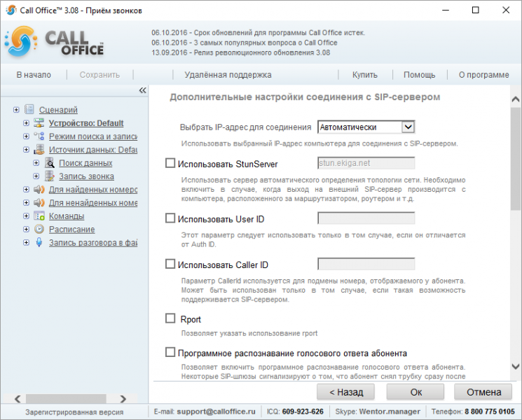The height and width of the screenshot is (420, 522).
Task: Open Удалённая поддержка menu item
Action: (x=228, y=75)
